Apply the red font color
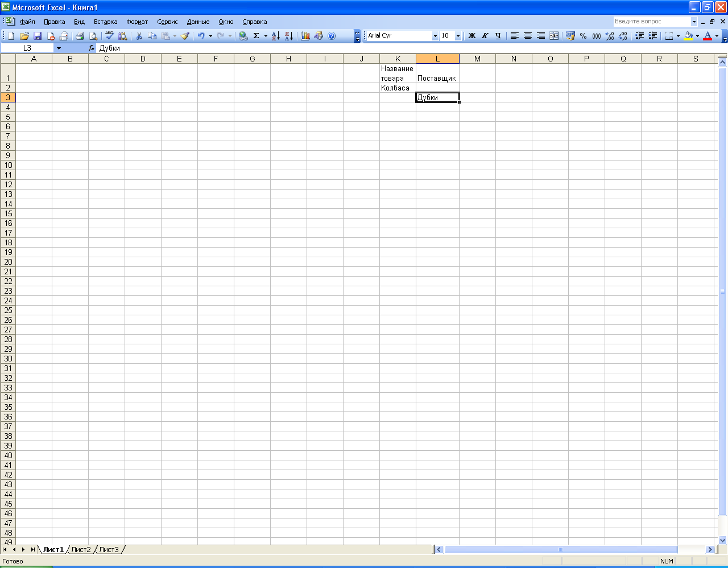Screen dimensions: 728x568 point(708,36)
